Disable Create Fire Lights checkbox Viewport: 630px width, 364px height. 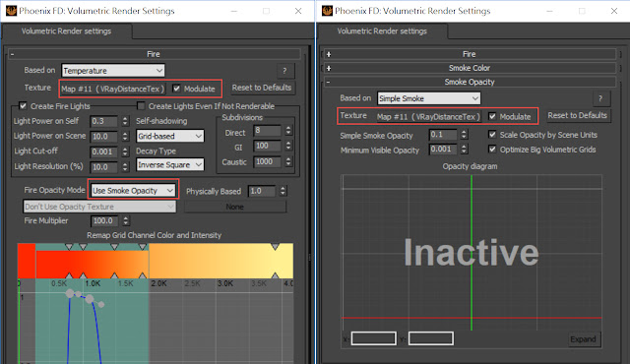[x=23, y=106]
